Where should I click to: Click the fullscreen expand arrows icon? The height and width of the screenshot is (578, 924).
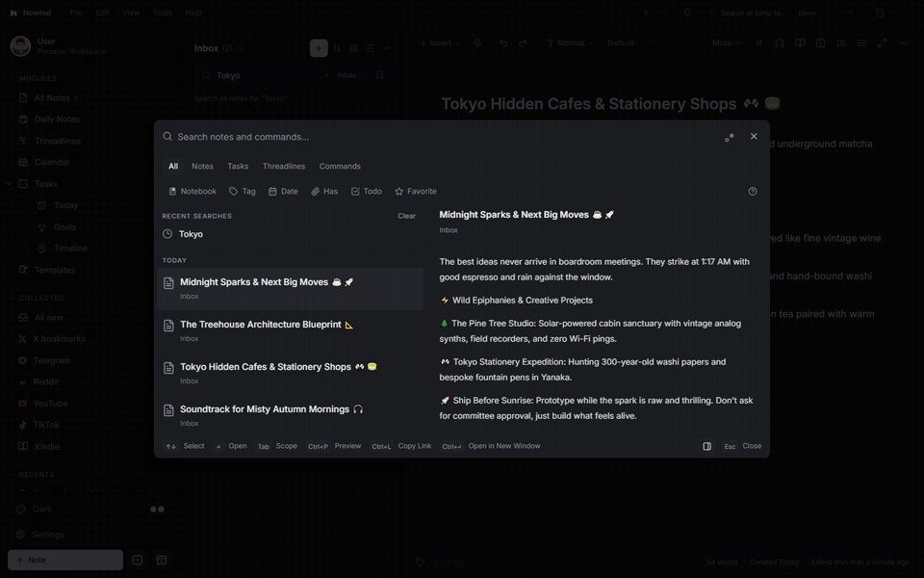pos(883,43)
